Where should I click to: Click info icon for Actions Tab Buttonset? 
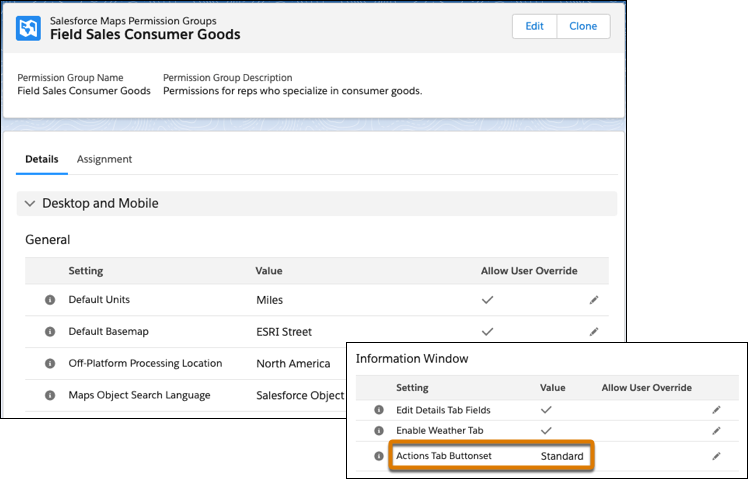tap(379, 456)
